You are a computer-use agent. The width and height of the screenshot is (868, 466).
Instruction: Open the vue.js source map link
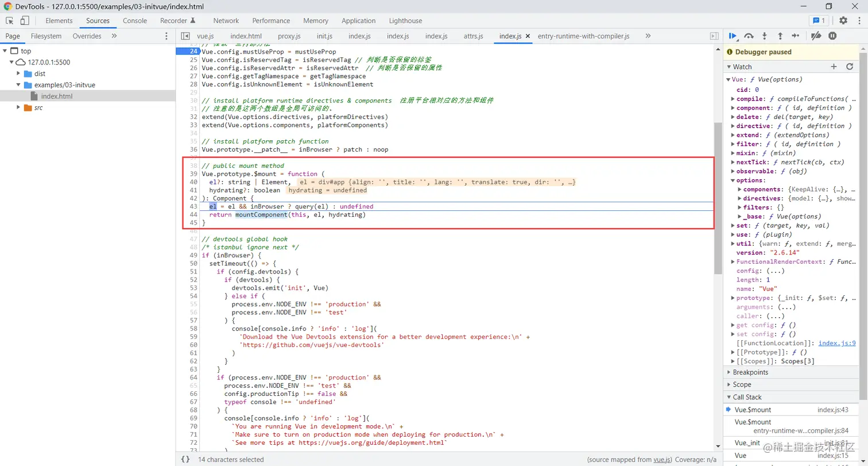(x=657, y=460)
